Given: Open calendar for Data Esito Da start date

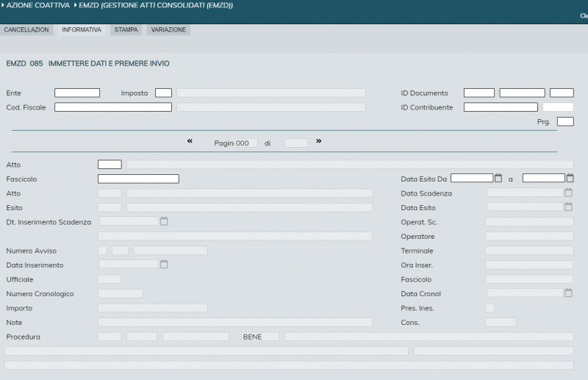Looking at the screenshot, I should click(x=498, y=178).
